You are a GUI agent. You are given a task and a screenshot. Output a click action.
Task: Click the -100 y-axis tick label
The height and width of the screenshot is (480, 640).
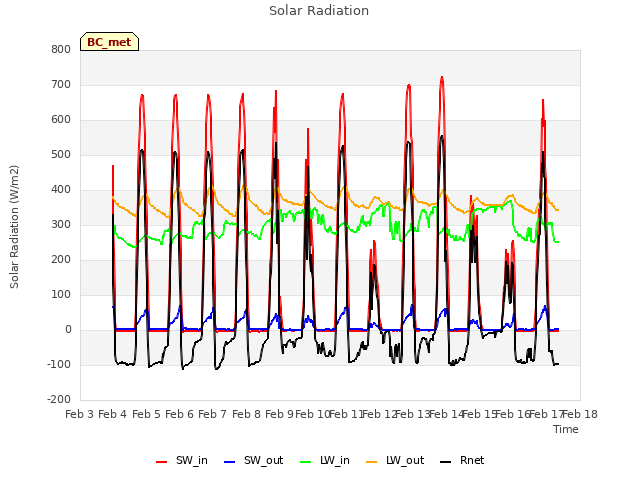(59, 364)
